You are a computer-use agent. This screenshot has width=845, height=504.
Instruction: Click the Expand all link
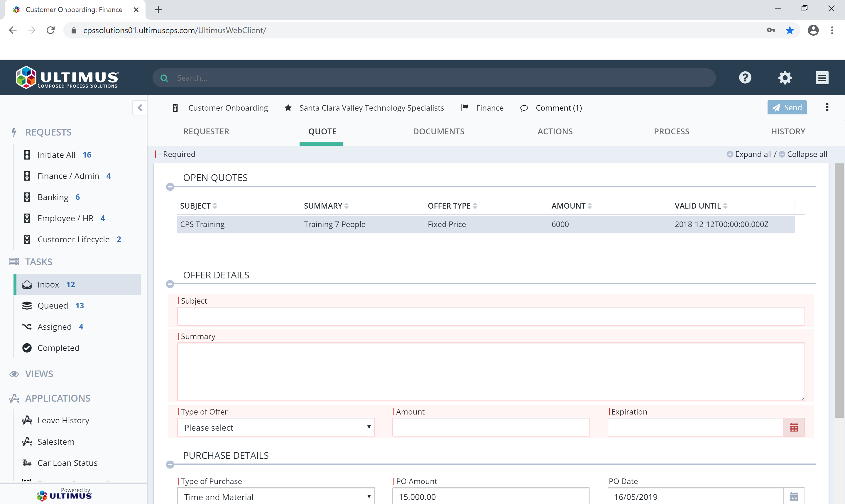(754, 154)
